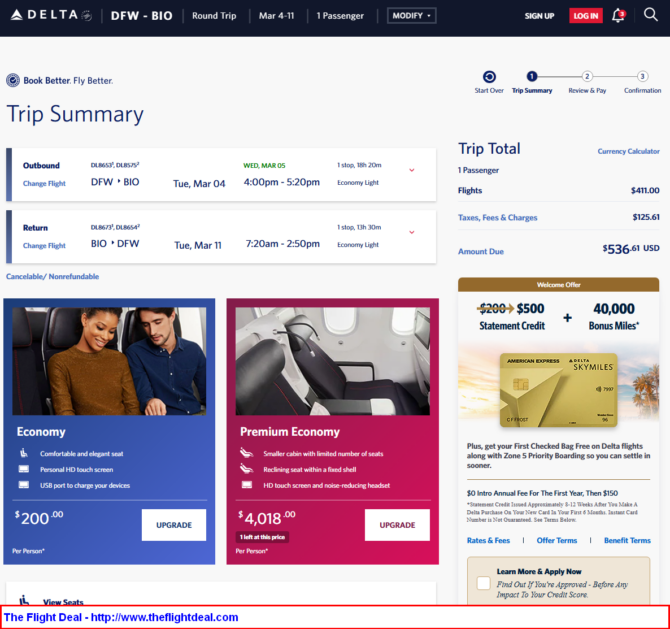Open Taxes, Fees & Charges link
The height and width of the screenshot is (629, 670).
pos(497,217)
